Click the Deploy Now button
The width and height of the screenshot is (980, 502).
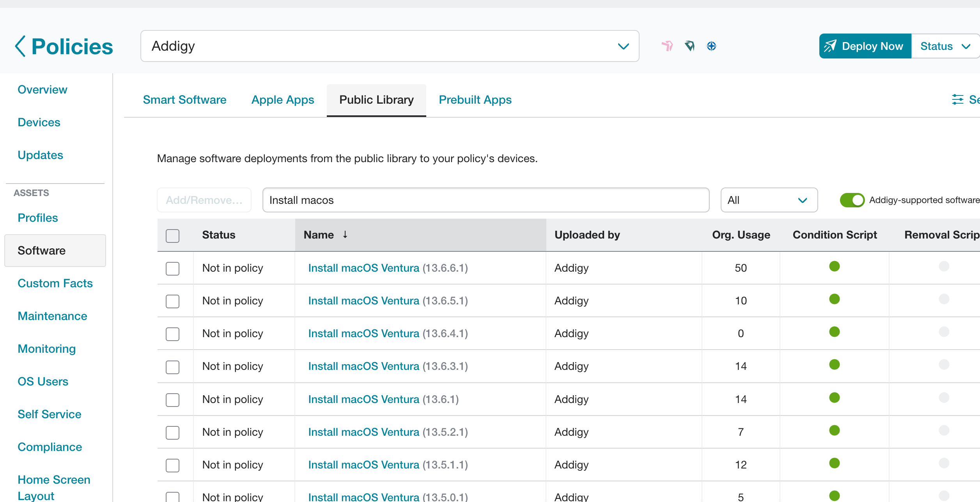pyautogui.click(x=865, y=46)
